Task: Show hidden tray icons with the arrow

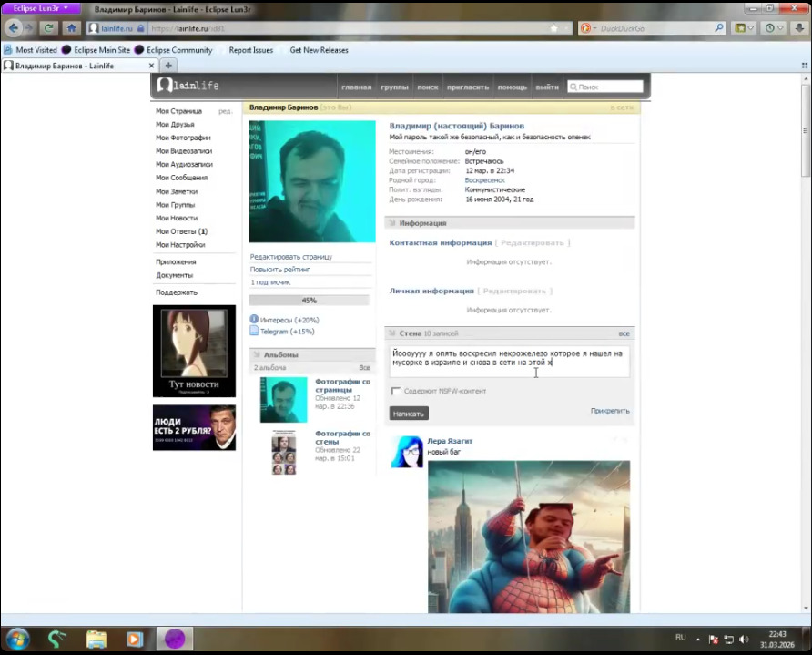Action: tap(699, 639)
